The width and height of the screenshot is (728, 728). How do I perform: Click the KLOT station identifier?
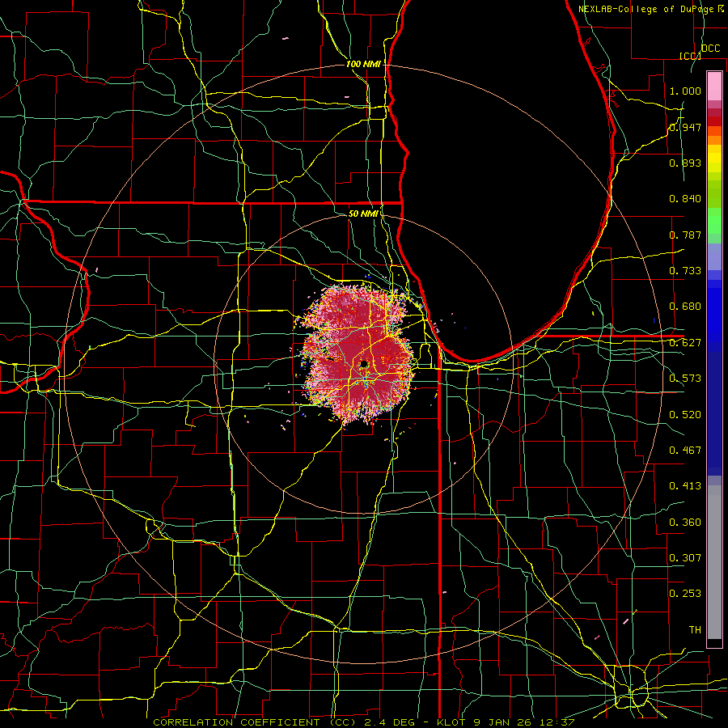451,722
